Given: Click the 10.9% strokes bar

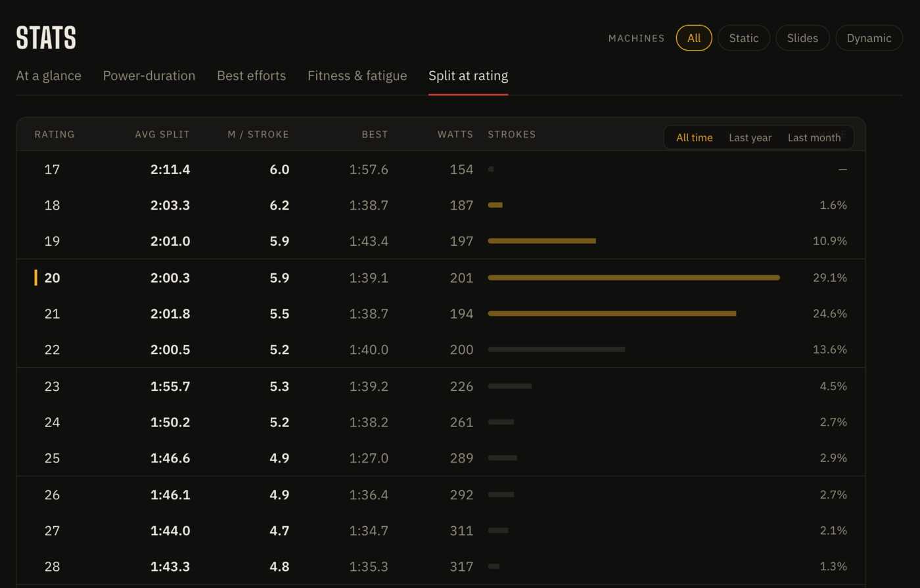Looking at the screenshot, I should click(x=541, y=241).
